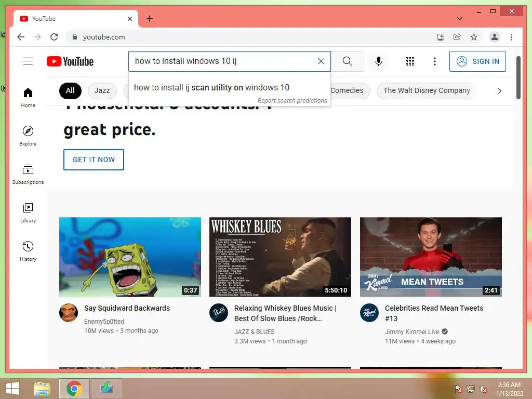Show more filter chips with right arrow
The width and height of the screenshot is (532, 399).
[499, 90]
